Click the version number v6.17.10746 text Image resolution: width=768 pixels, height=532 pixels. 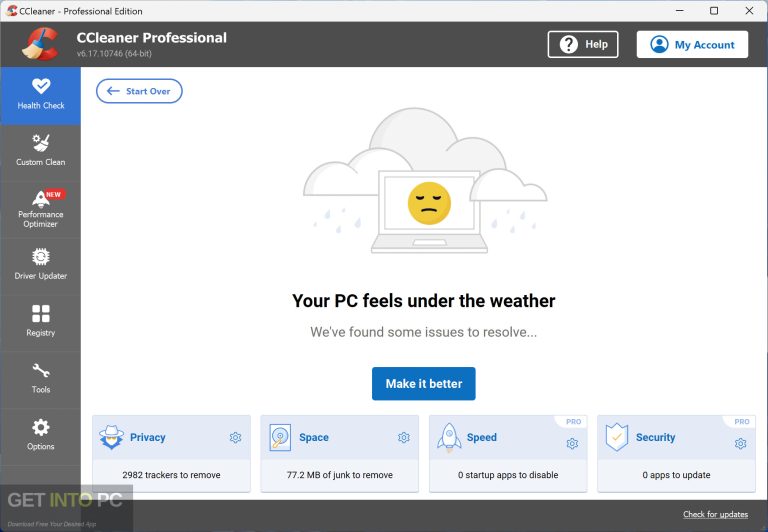114,53
